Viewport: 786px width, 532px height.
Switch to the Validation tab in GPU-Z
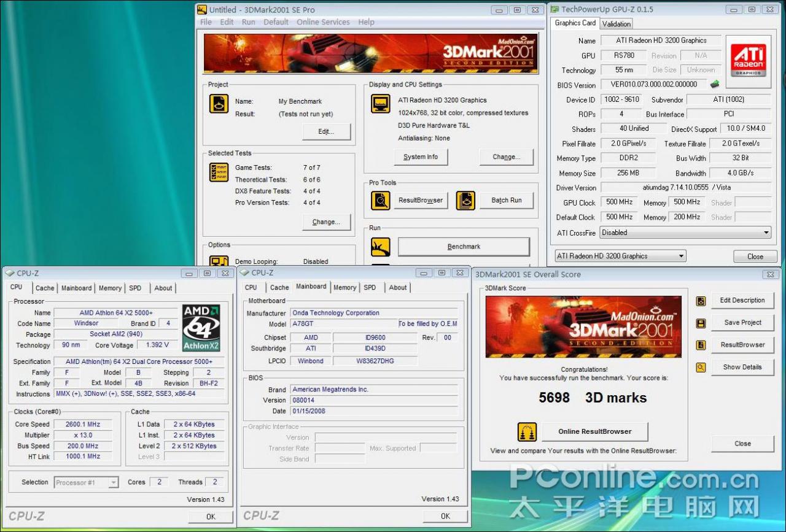coord(616,24)
